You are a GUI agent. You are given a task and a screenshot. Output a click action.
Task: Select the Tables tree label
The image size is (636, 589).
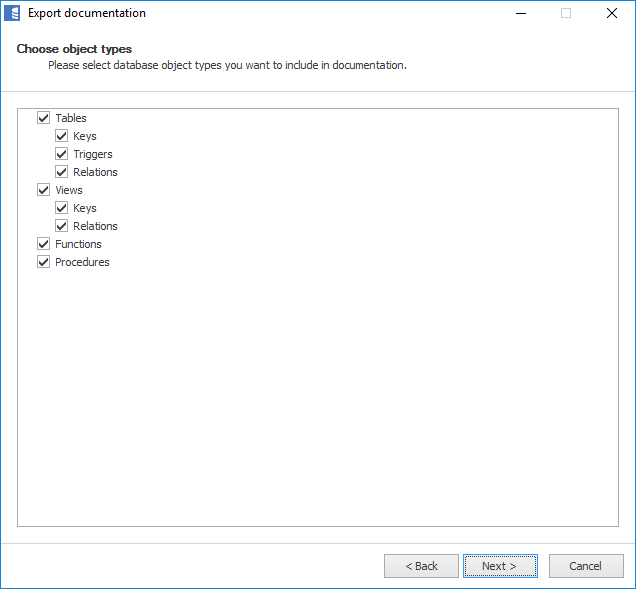point(71,118)
